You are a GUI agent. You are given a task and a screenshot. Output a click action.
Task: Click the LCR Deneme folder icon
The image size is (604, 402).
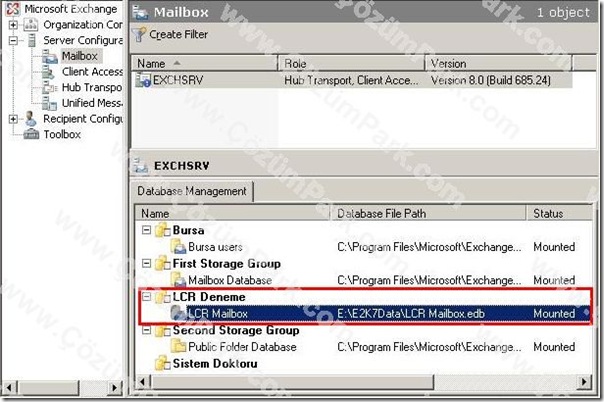click(x=163, y=297)
